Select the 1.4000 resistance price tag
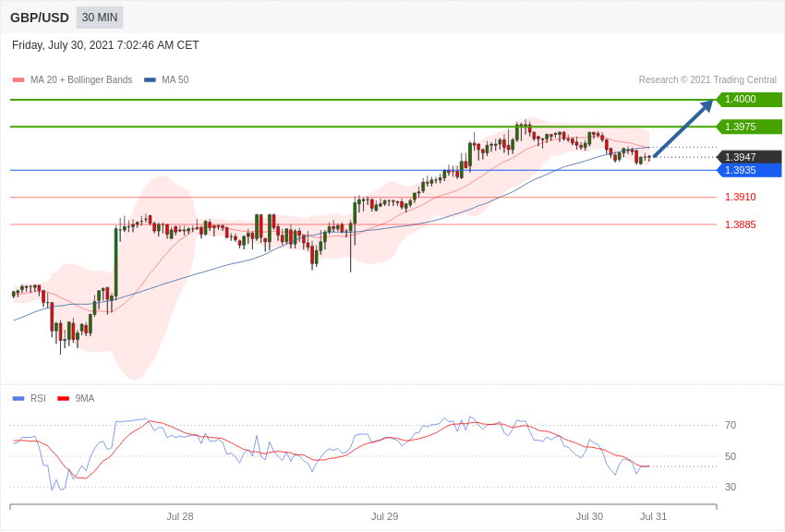 coord(749,99)
